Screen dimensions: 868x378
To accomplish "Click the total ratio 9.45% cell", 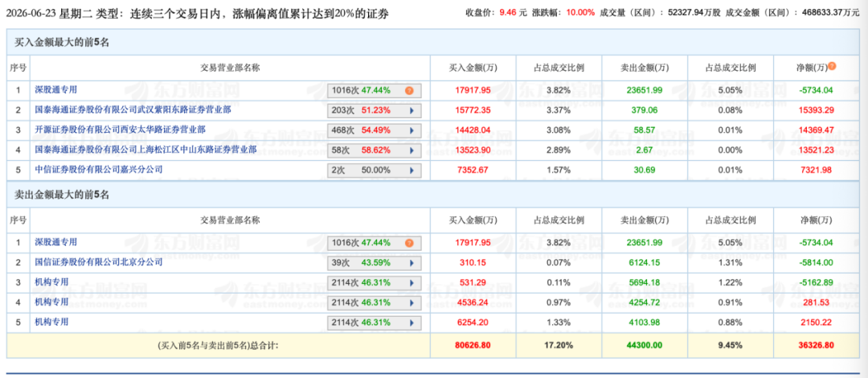I will (730, 345).
